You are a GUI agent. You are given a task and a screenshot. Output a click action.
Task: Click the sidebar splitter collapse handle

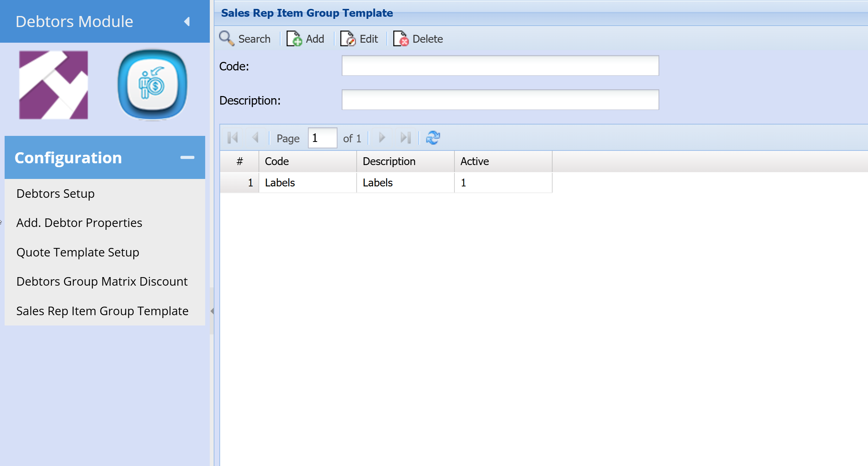[212, 311]
